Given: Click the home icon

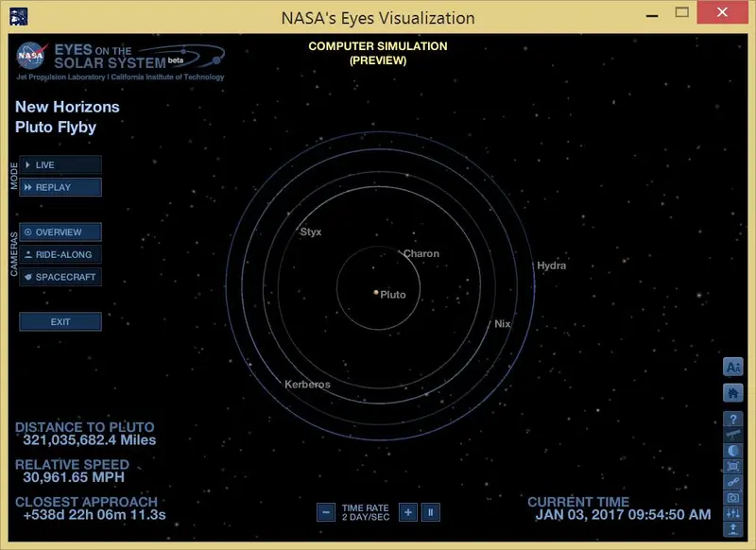Looking at the screenshot, I should tap(733, 393).
